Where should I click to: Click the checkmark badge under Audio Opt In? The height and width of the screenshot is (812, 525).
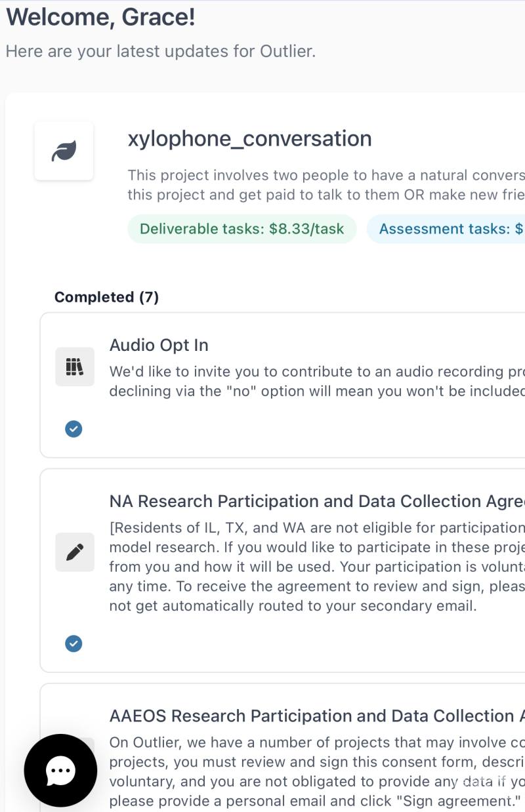click(x=73, y=429)
